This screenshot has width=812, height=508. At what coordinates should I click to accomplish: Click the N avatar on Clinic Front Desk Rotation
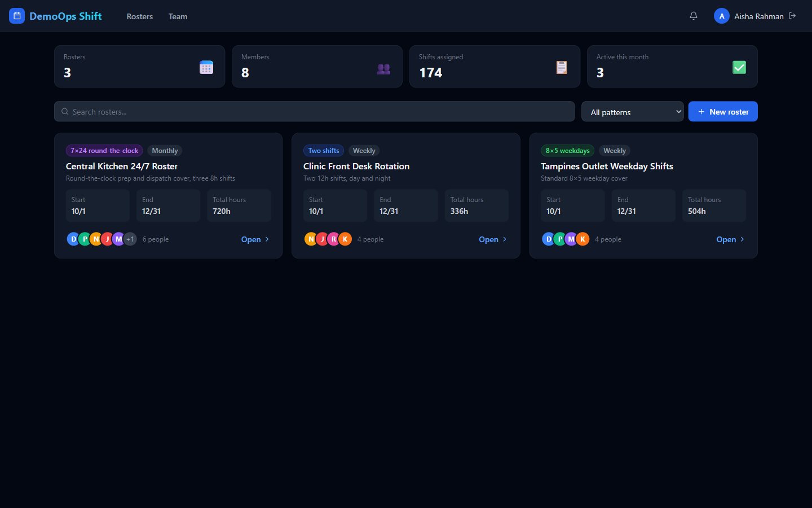point(311,239)
